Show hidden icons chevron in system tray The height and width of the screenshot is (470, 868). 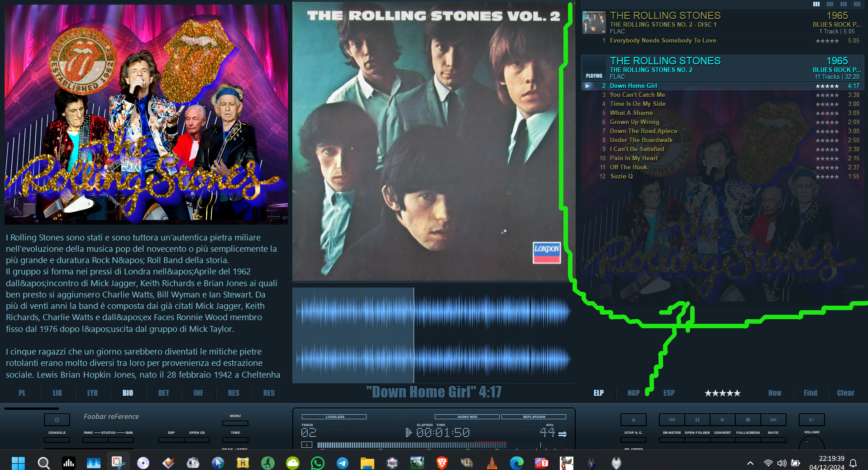[750, 463]
